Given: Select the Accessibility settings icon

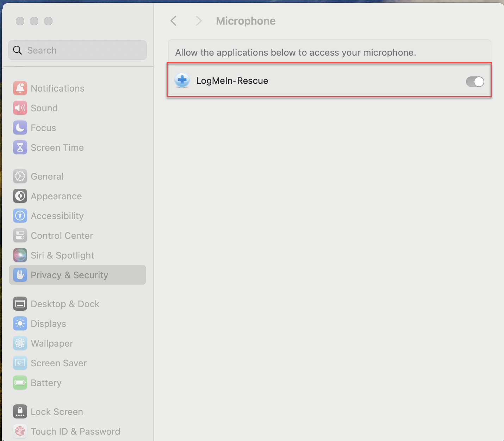Looking at the screenshot, I should tap(20, 216).
